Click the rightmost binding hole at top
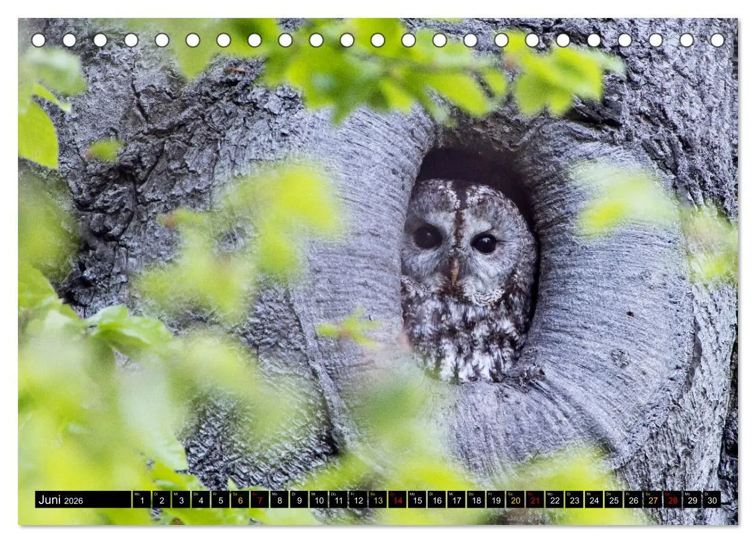The height and width of the screenshot is (543, 756). [x=717, y=40]
